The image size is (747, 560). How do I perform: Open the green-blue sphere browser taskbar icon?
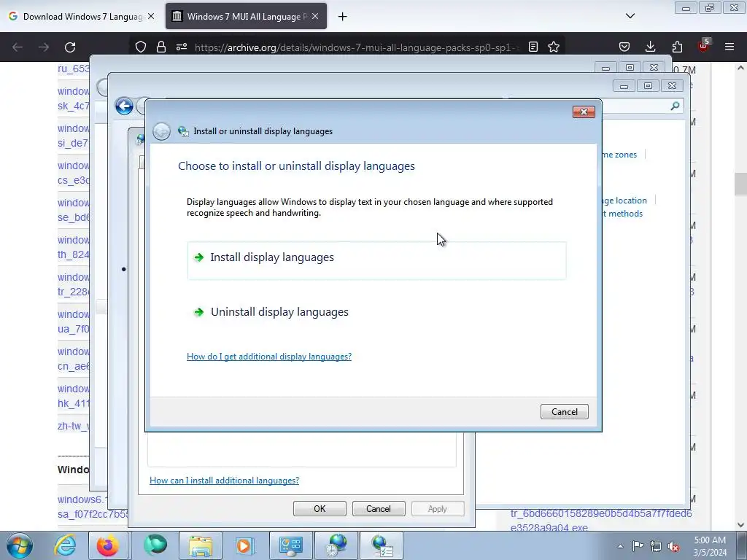(155, 545)
